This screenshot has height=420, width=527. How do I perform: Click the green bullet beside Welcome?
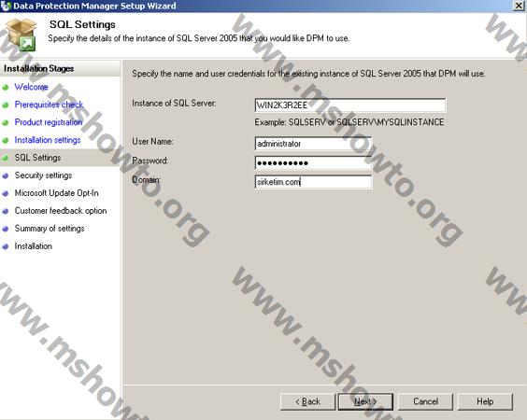coord(5,88)
